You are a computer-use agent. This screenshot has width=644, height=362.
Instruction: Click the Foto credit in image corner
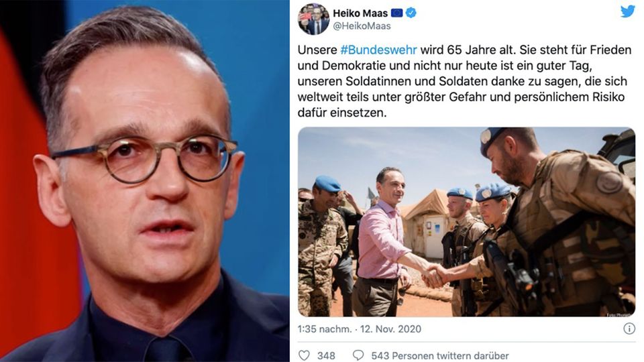pyautogui.click(x=619, y=314)
